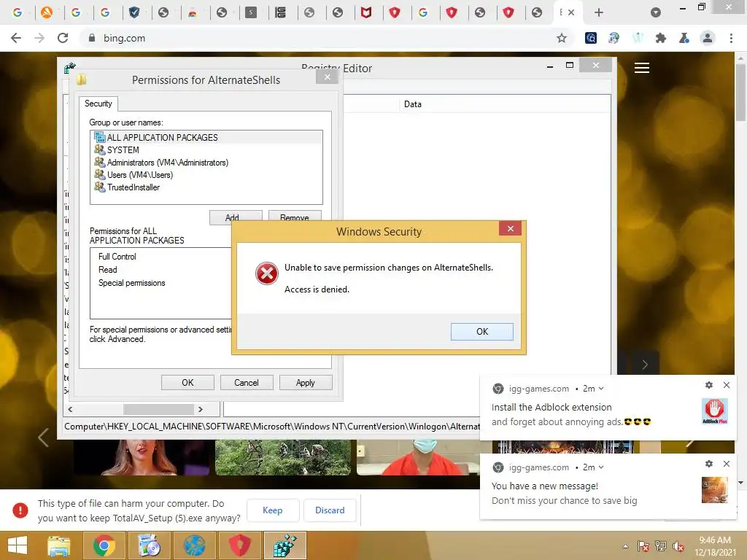This screenshot has height=560, width=747.
Task: Click the flask extension icon in toolbar
Action: pyautogui.click(x=684, y=38)
